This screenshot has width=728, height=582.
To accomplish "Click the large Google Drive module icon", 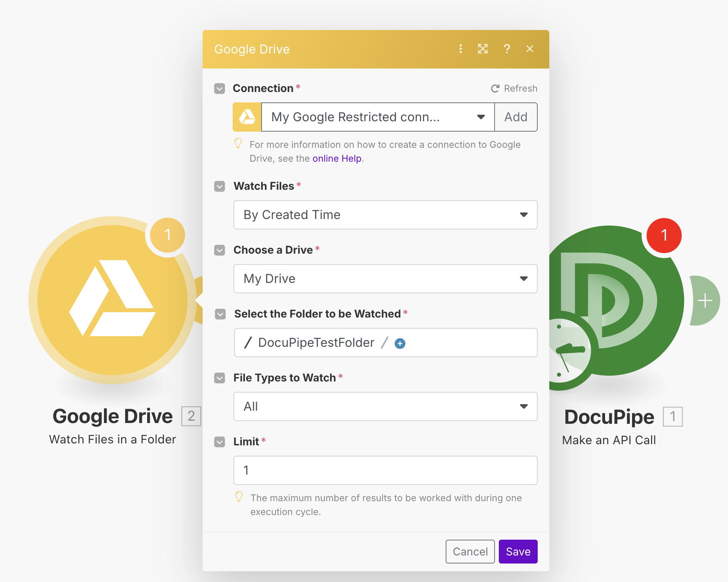I will [x=112, y=300].
